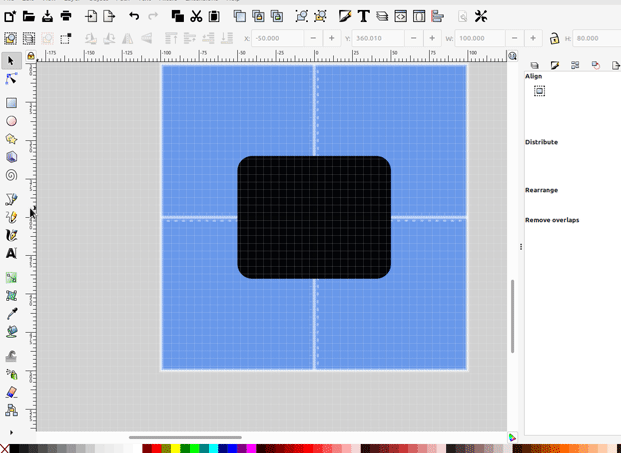
Task: Toggle the align relative-to-page button
Action: [x=539, y=91]
